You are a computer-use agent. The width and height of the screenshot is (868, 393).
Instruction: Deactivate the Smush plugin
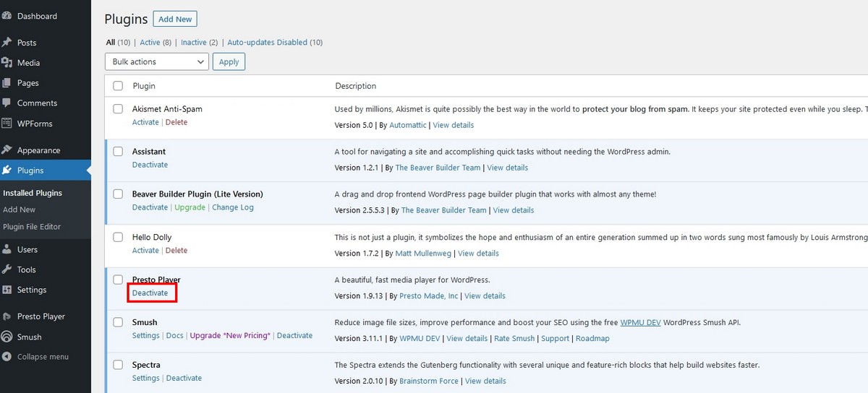point(294,335)
